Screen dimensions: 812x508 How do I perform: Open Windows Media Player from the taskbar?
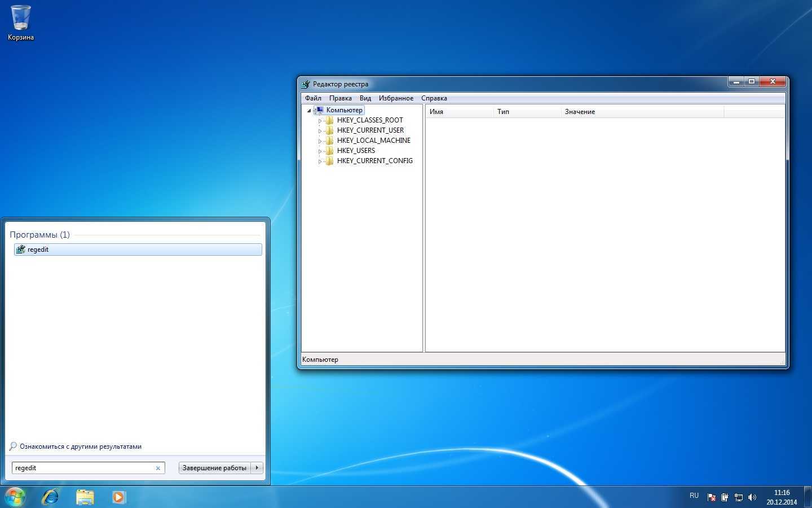[118, 497]
